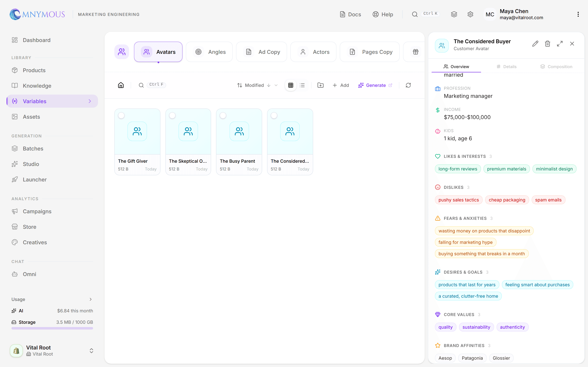Open the settings gear icon in the header

pos(470,14)
